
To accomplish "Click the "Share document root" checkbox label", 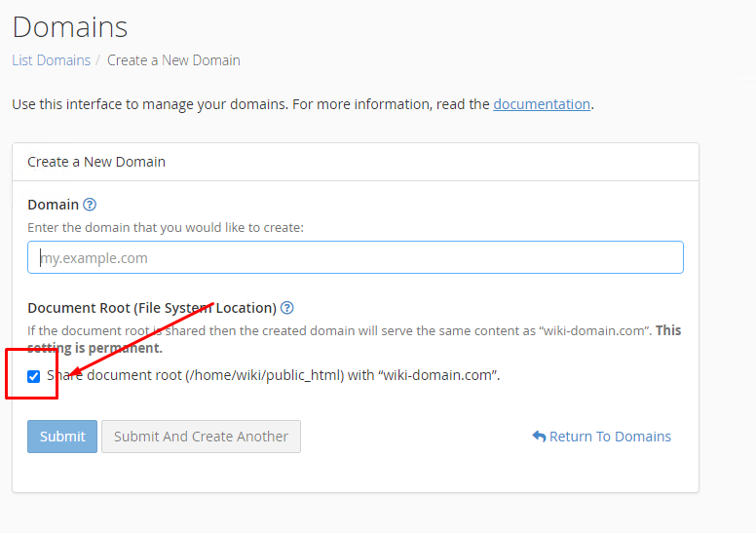I will pos(273,375).
